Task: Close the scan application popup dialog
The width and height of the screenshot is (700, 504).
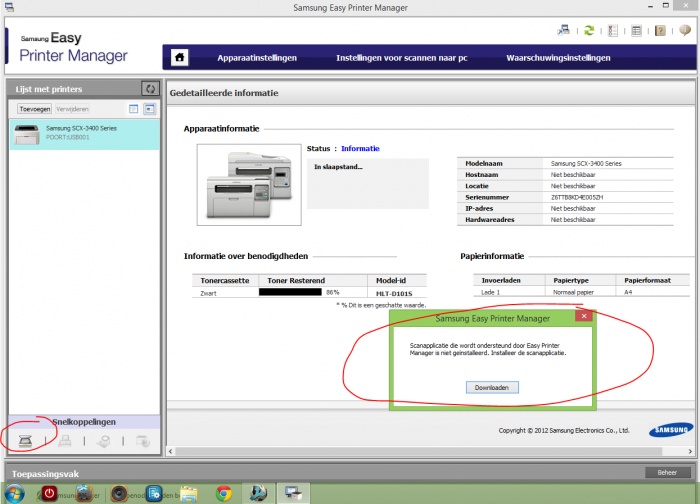Action: tap(583, 316)
